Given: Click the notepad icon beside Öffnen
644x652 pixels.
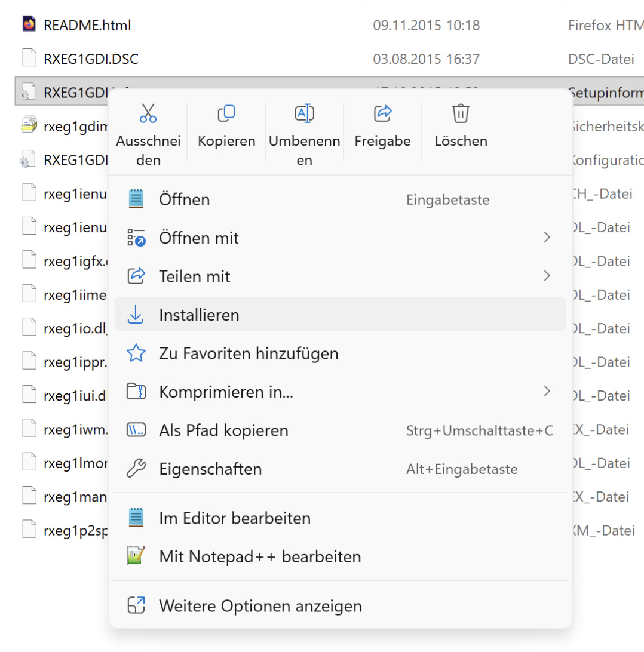Looking at the screenshot, I should 136,199.
